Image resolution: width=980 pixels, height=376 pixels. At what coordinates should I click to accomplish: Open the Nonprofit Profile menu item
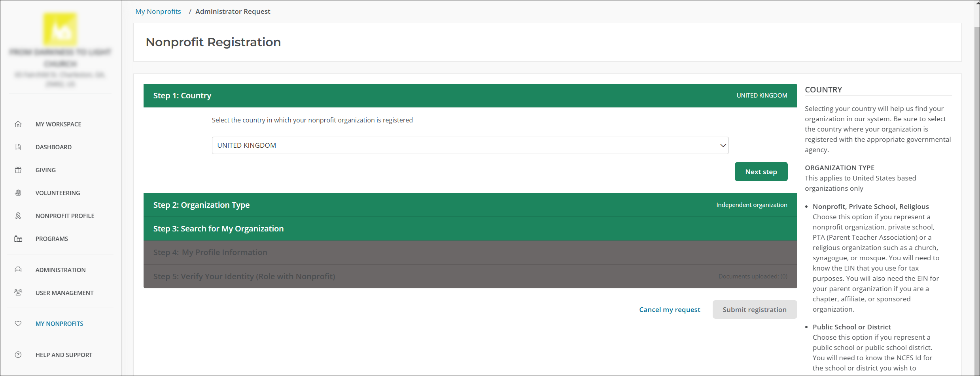point(65,216)
